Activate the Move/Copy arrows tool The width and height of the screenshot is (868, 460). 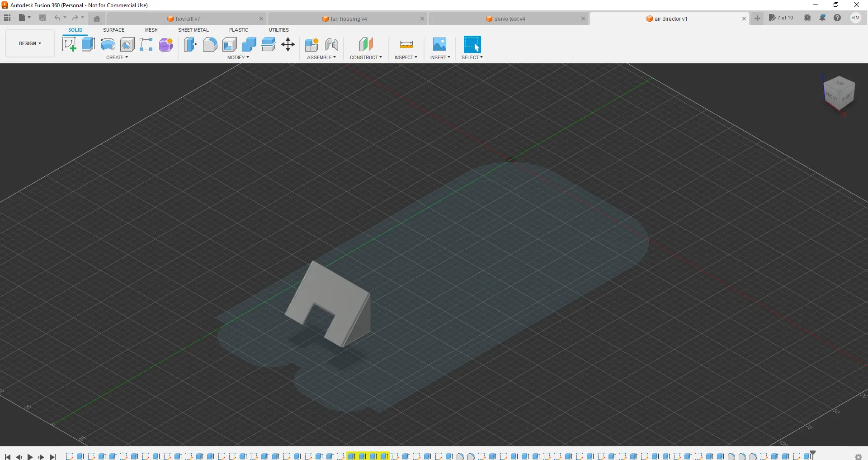point(288,44)
